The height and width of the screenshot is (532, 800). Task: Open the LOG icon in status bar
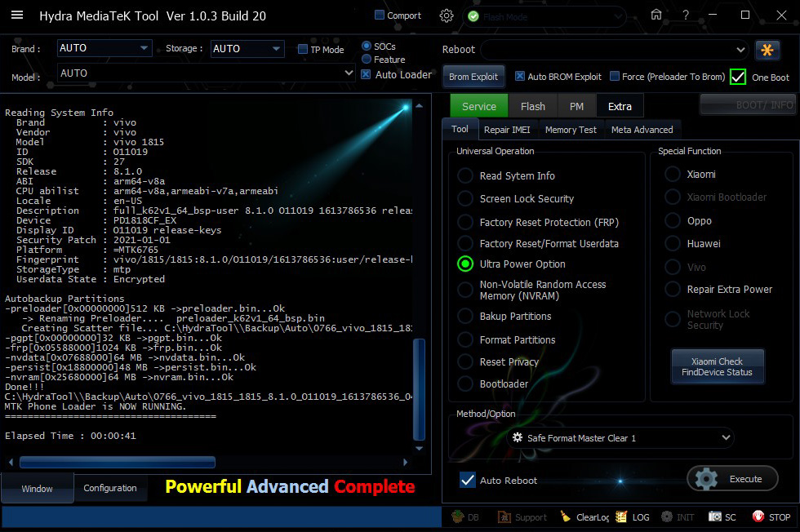pyautogui.click(x=622, y=516)
